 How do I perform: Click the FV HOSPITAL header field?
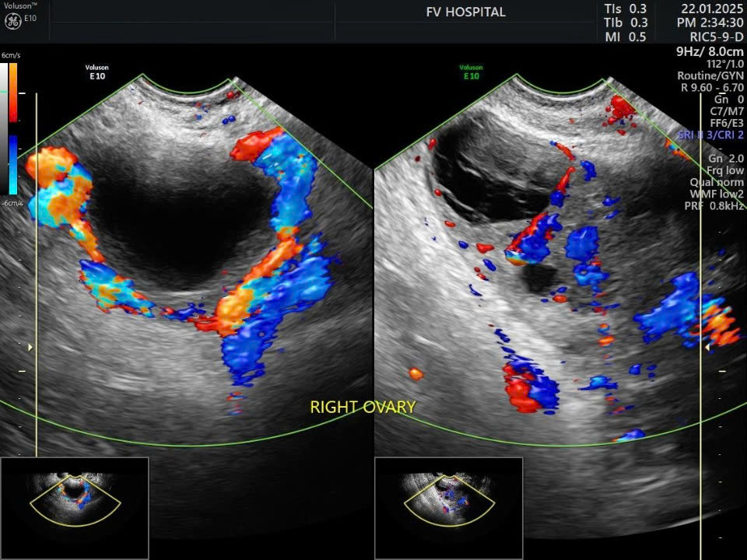465,12
